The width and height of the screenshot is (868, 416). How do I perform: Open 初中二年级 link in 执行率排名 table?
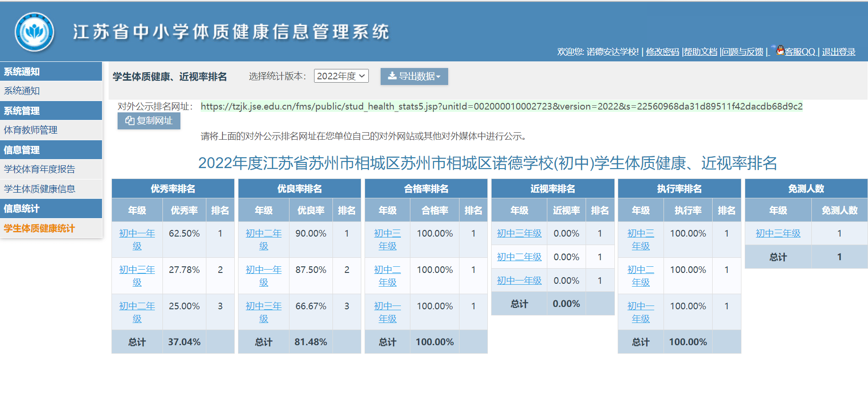(641, 276)
